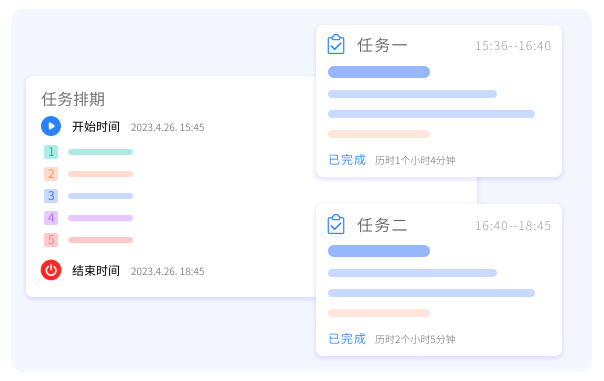Click the clipboard check icon for 任务二
Image resolution: width=604 pixels, height=381 pixels.
(336, 224)
